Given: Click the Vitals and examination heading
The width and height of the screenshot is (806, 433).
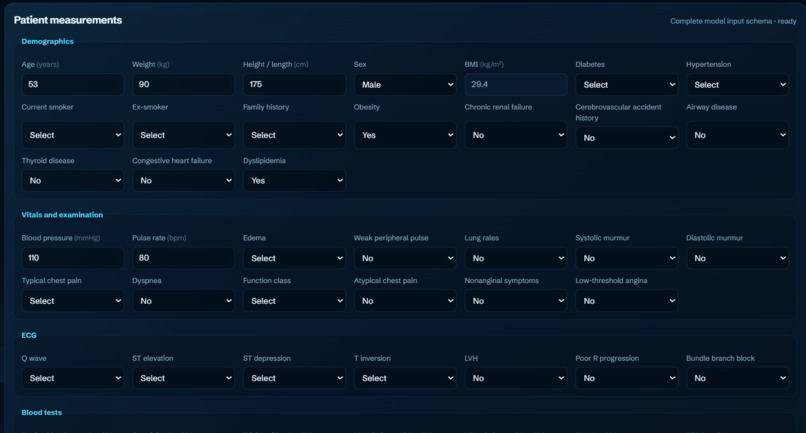Looking at the screenshot, I should pos(62,214).
